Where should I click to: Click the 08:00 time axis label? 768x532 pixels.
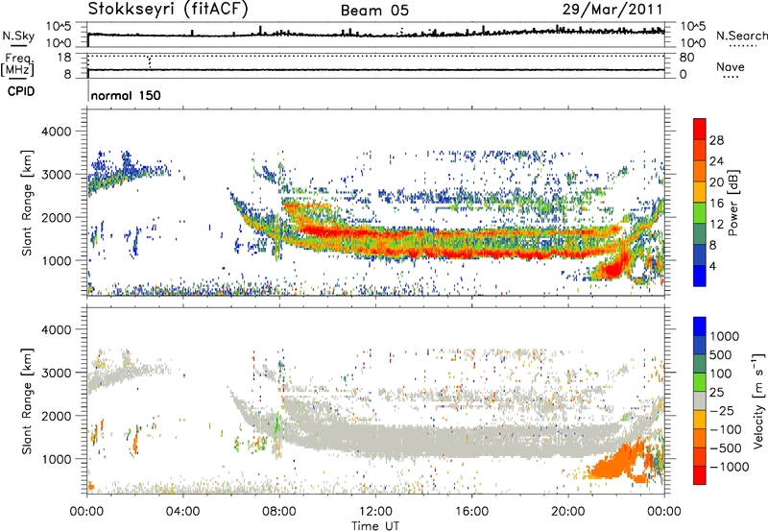click(x=278, y=512)
